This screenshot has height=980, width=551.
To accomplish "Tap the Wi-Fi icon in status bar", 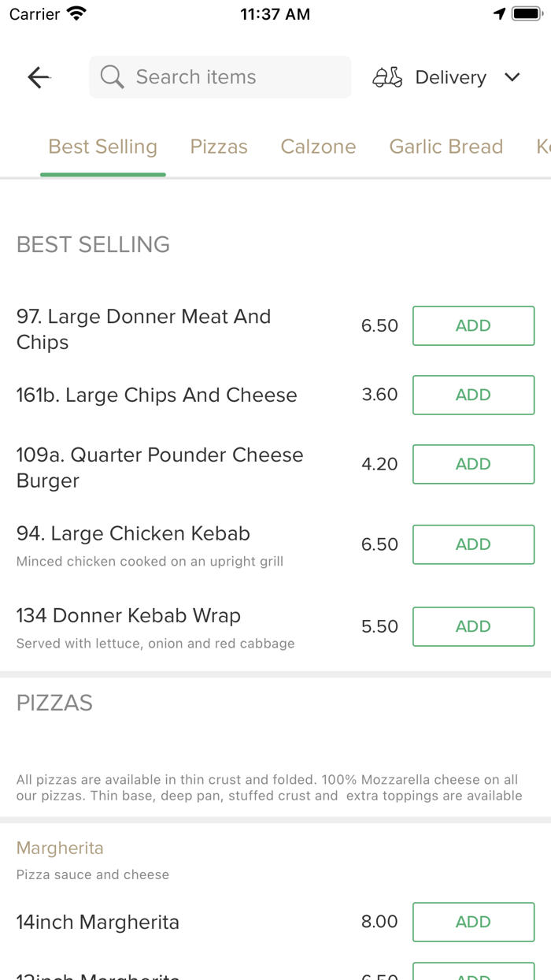I will point(76,13).
